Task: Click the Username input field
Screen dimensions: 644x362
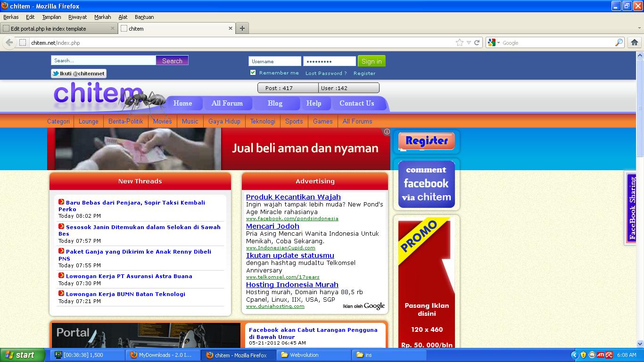Action: pyautogui.click(x=275, y=61)
